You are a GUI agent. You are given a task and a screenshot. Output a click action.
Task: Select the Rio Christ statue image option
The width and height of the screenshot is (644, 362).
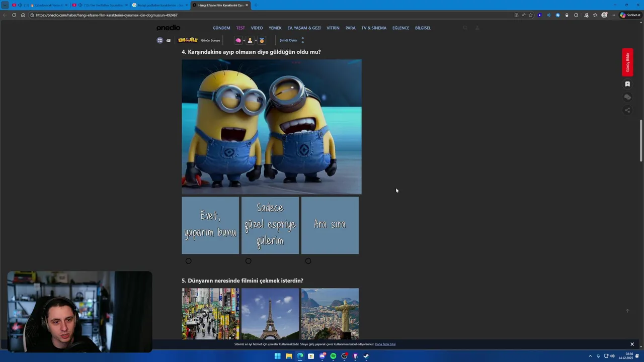point(330,314)
